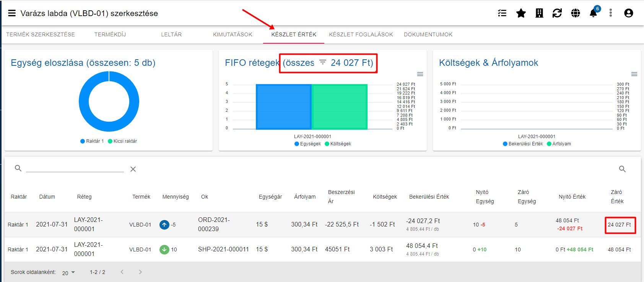Open the DOKUMENTUMOK tab
The height and width of the screenshot is (282, 644).
[x=428, y=34]
